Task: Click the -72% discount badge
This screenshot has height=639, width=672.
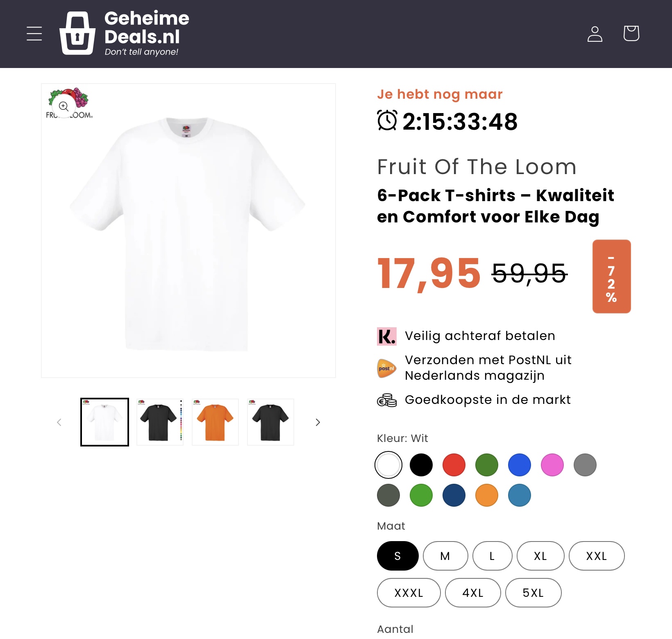Action: click(x=611, y=276)
